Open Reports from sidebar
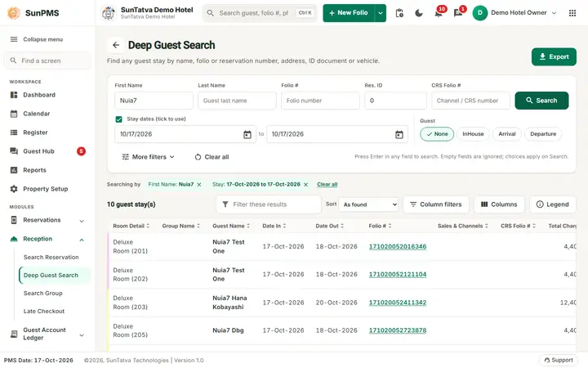Viewport: 588px width, 368px height. (47, 170)
